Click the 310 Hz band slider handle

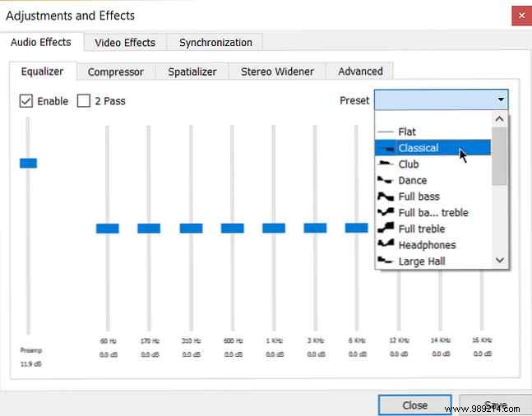point(191,229)
